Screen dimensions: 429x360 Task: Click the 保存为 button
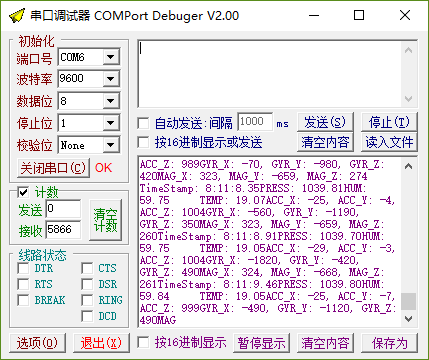389,343
